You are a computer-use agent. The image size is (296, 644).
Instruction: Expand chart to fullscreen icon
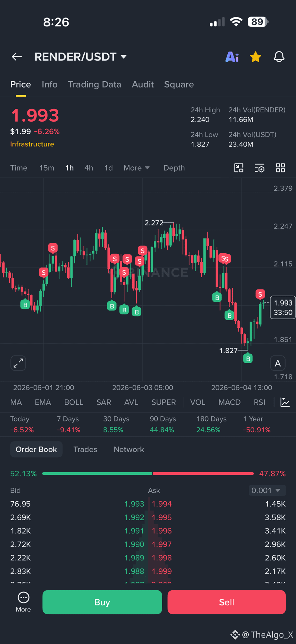(18, 363)
